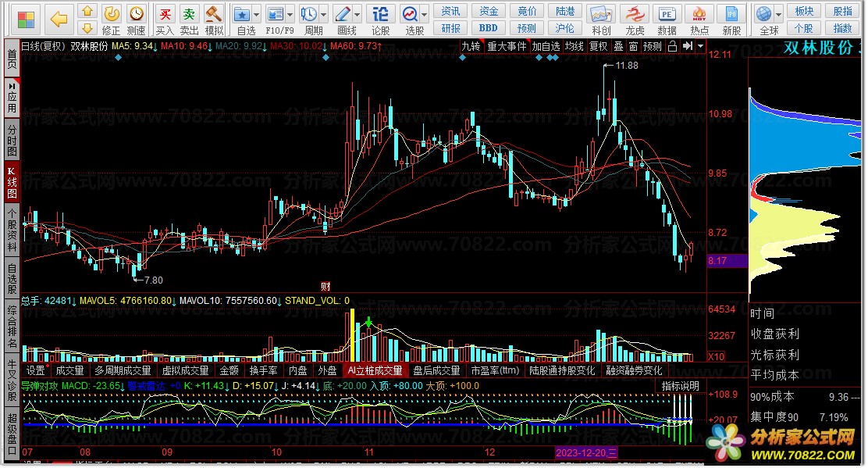This screenshot has width=868, height=468.
Task: Open the 测速 speed test clock icon
Action: pos(136,20)
